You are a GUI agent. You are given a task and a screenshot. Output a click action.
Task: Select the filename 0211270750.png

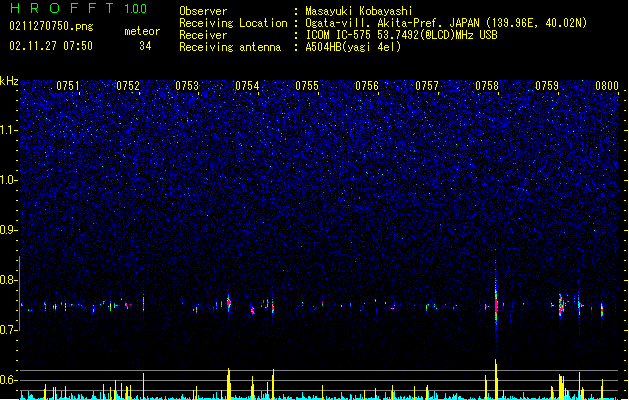coord(51,26)
